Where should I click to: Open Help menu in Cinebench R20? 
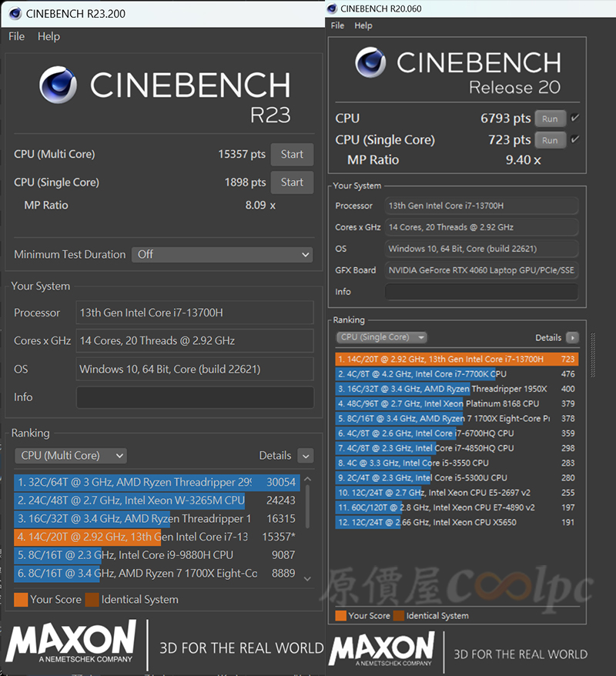(x=363, y=25)
